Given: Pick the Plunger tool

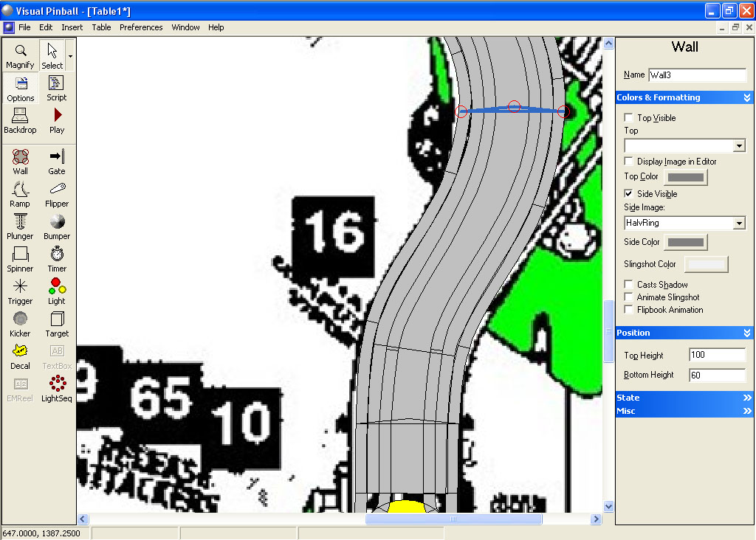Looking at the screenshot, I should coord(20,226).
